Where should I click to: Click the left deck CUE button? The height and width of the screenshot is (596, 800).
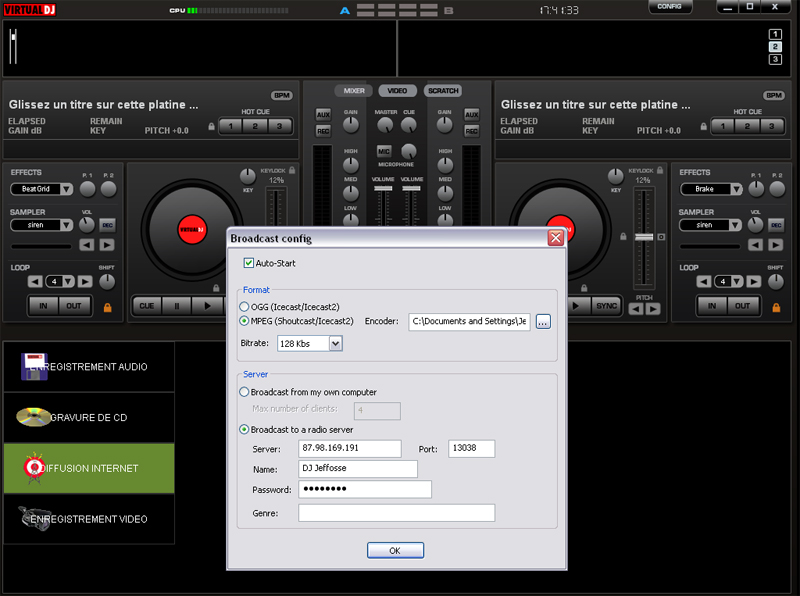[147, 306]
